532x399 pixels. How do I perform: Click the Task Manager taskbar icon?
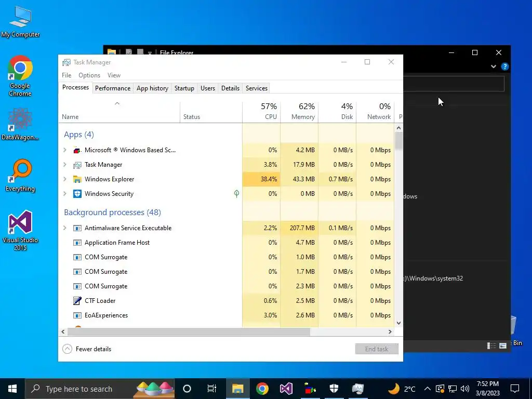click(358, 389)
